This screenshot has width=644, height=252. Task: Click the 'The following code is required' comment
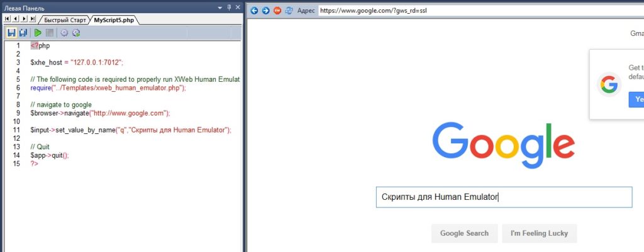pyautogui.click(x=135, y=79)
